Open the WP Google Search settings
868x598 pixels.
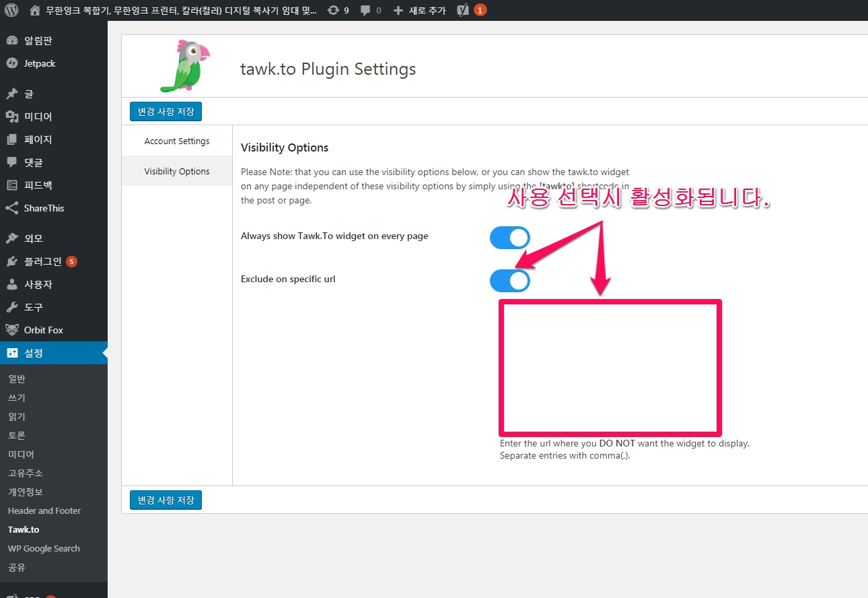pyautogui.click(x=44, y=548)
